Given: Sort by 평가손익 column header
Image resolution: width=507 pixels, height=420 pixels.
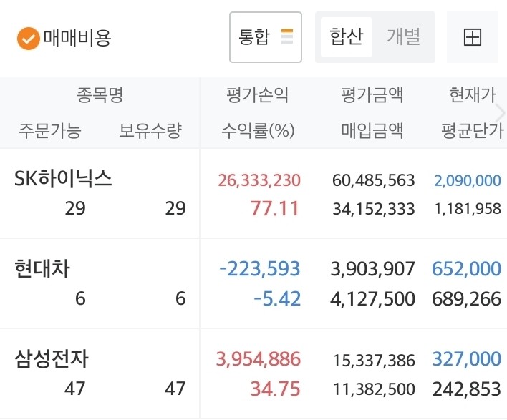Looking at the screenshot, I should pos(257,95).
